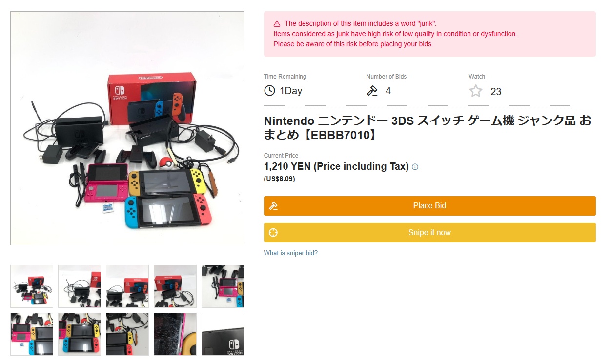Click the warning triangle icon in junk notice
The height and width of the screenshot is (364, 611).
coord(277,24)
